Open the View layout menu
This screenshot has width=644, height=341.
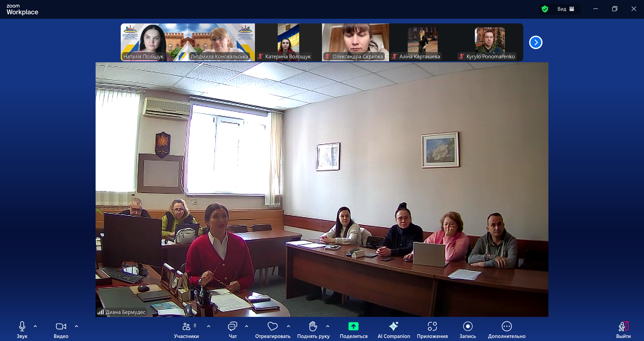[x=566, y=9]
